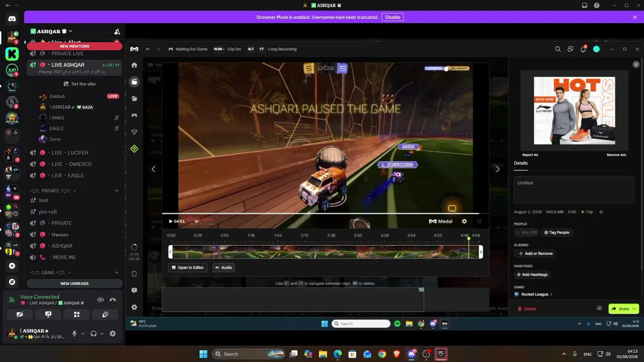Open Rocket League game chevron in details
Viewport: 644px width, 362px height.
click(x=551, y=295)
